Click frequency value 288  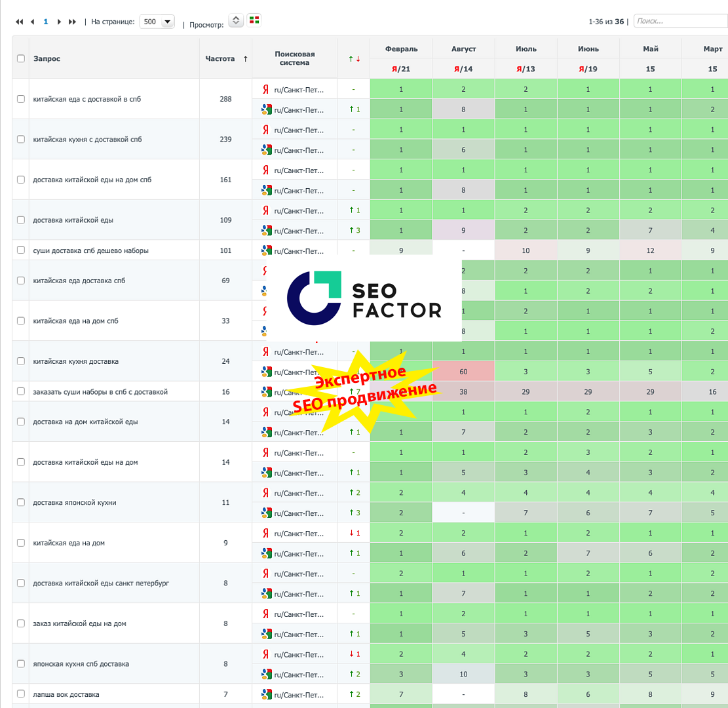point(225,99)
